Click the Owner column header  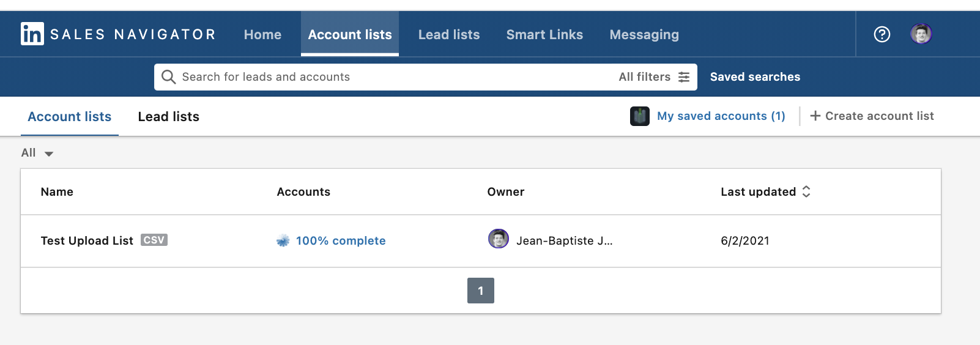click(x=506, y=191)
